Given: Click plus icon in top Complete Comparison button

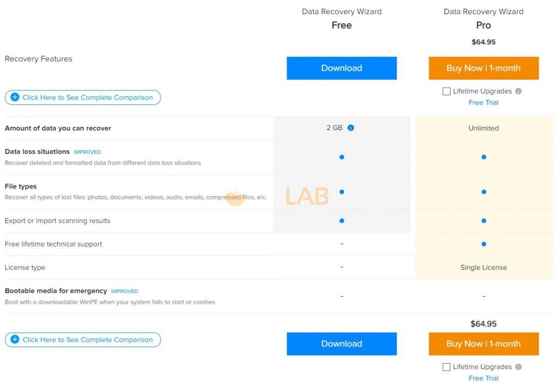Looking at the screenshot, I should tap(15, 97).
